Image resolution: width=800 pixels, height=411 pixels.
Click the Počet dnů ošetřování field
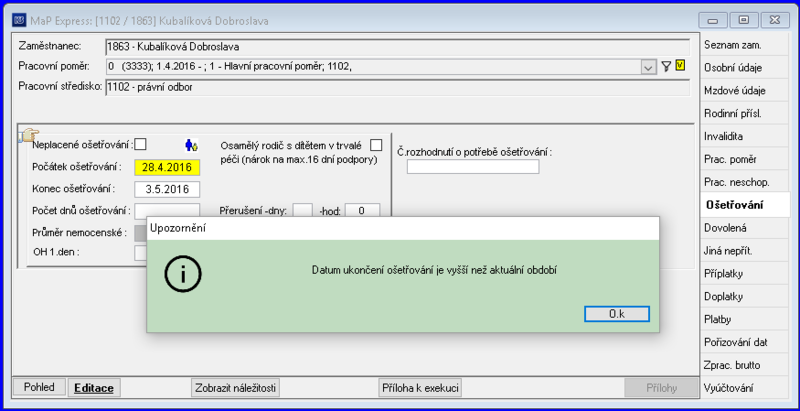(x=167, y=210)
